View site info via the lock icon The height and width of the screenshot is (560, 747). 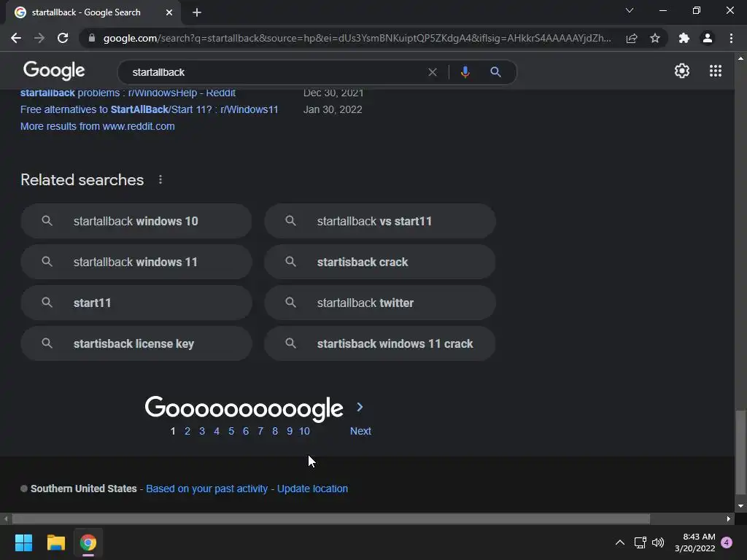tap(92, 38)
